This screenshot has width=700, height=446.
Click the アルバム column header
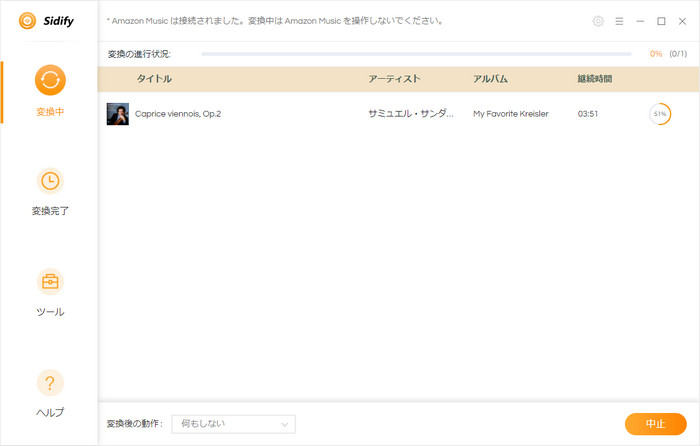click(x=490, y=79)
